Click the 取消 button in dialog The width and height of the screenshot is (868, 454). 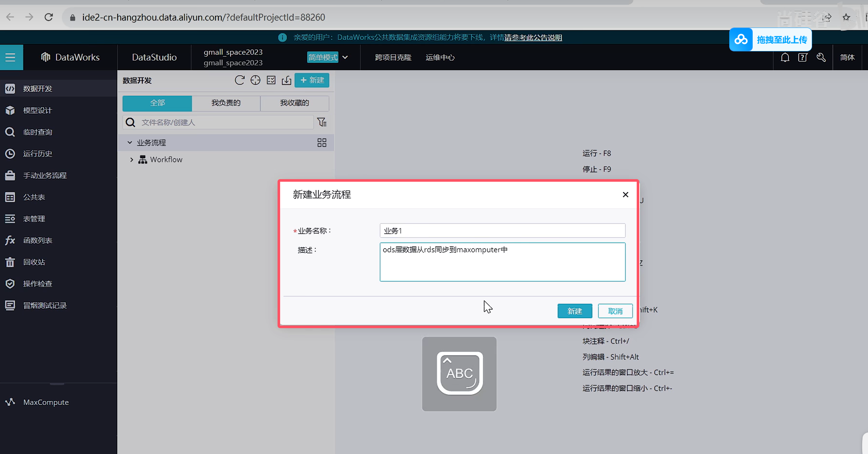click(x=615, y=311)
